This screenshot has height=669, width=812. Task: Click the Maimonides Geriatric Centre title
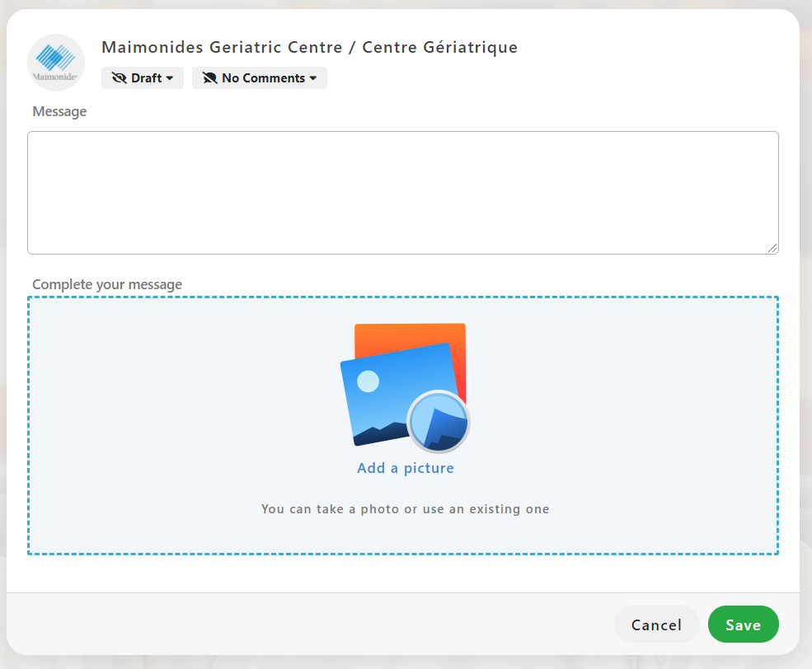(x=309, y=47)
